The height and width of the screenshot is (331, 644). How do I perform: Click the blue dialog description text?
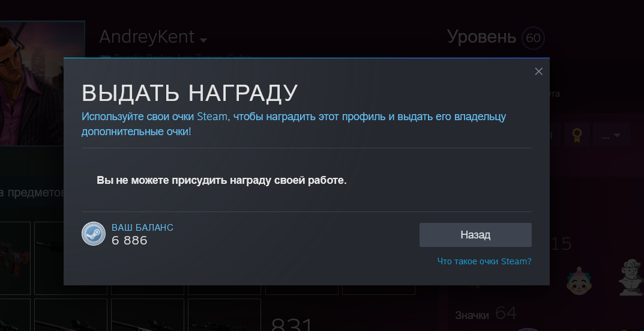click(293, 124)
